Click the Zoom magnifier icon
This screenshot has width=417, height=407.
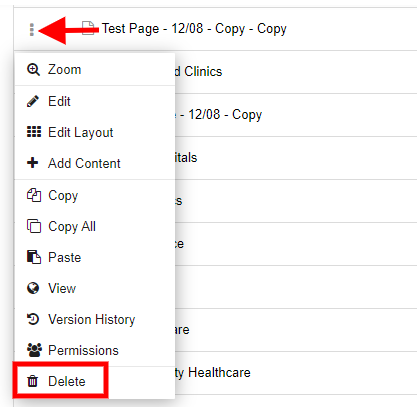click(x=33, y=69)
